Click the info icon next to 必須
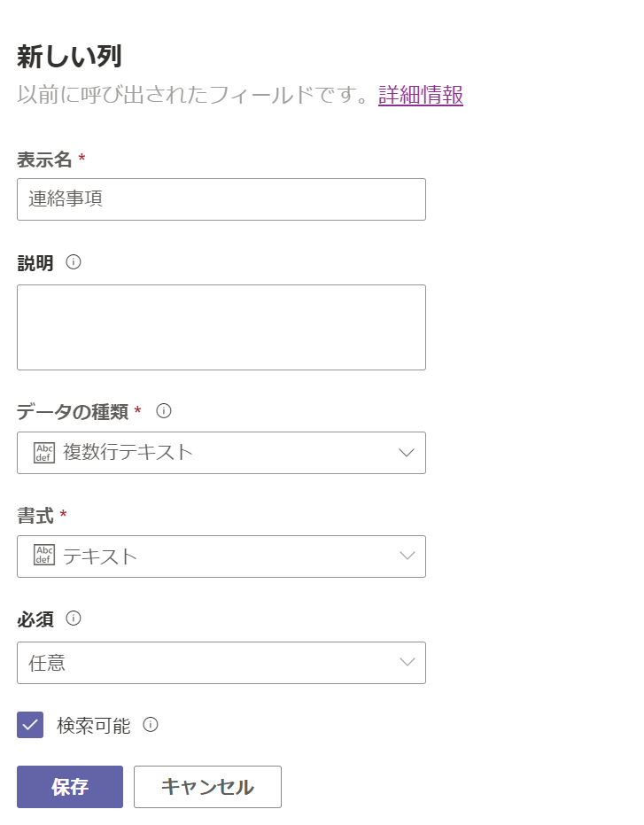This screenshot has width=644, height=825. [74, 619]
